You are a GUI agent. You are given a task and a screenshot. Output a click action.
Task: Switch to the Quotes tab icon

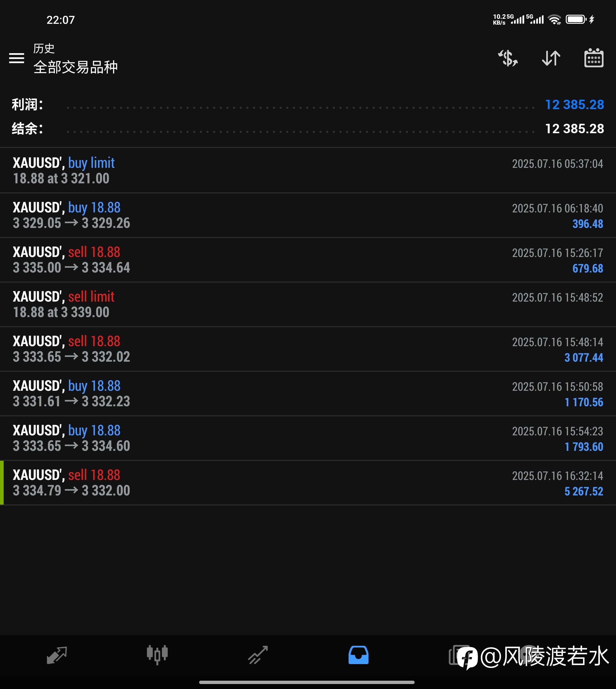coord(57,655)
